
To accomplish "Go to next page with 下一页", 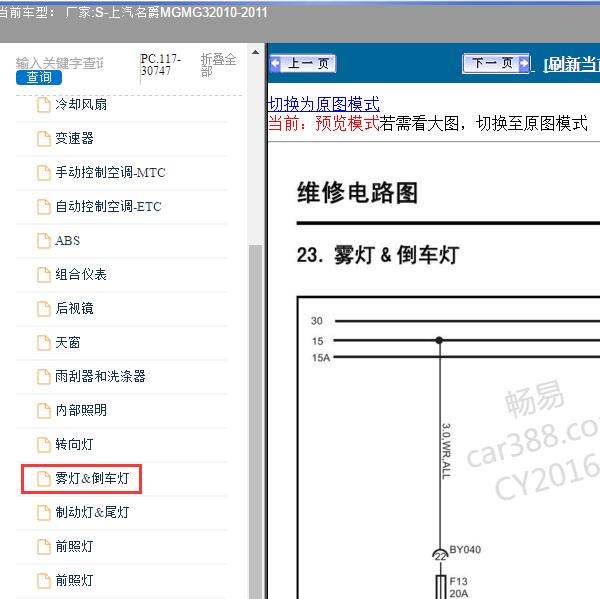I will [x=496, y=63].
